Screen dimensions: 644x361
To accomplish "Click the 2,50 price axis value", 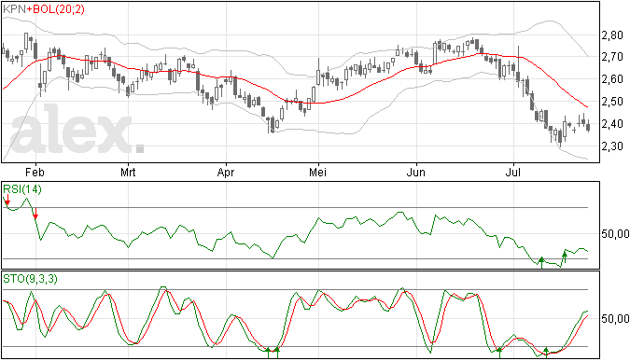I will (x=612, y=102).
